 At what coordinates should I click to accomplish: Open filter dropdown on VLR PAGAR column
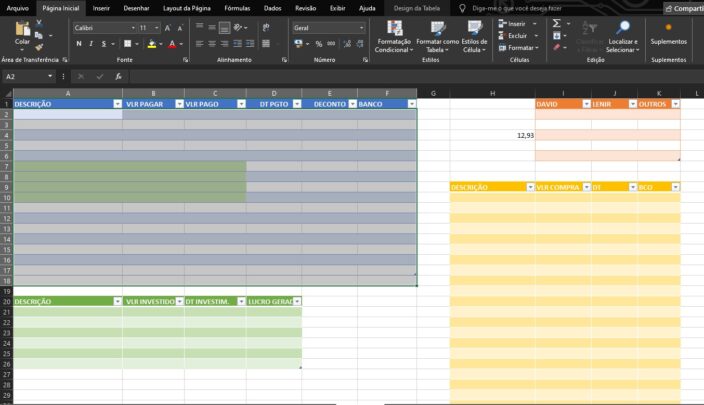(178, 103)
